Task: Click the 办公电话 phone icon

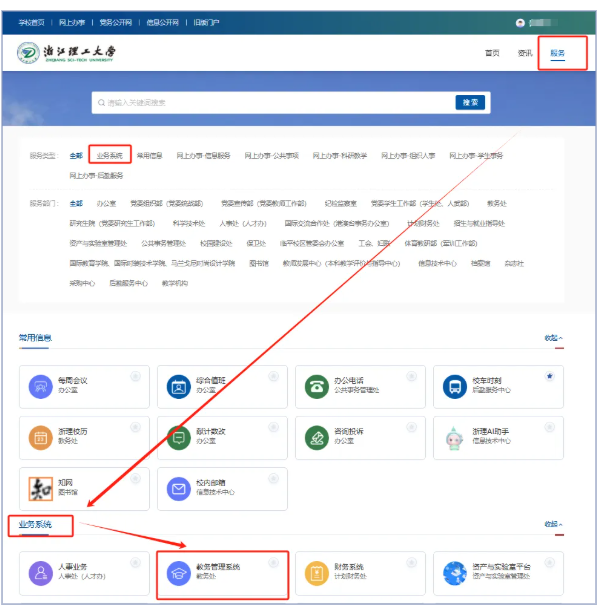Action: pos(317,386)
